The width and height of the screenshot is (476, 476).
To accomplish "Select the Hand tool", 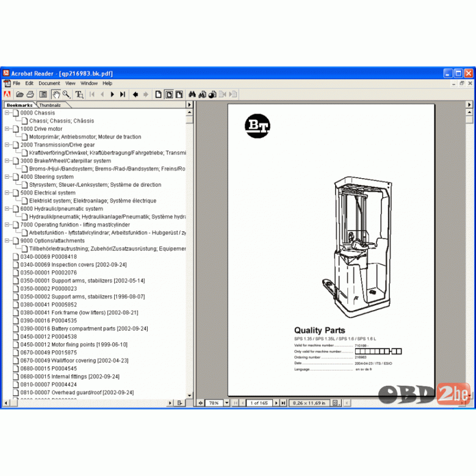I will point(56,95).
